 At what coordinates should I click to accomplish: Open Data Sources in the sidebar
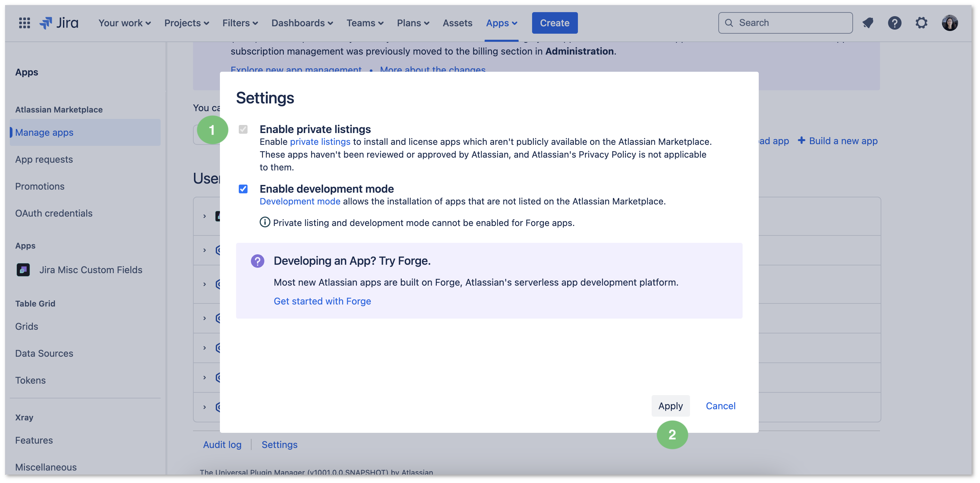(44, 354)
